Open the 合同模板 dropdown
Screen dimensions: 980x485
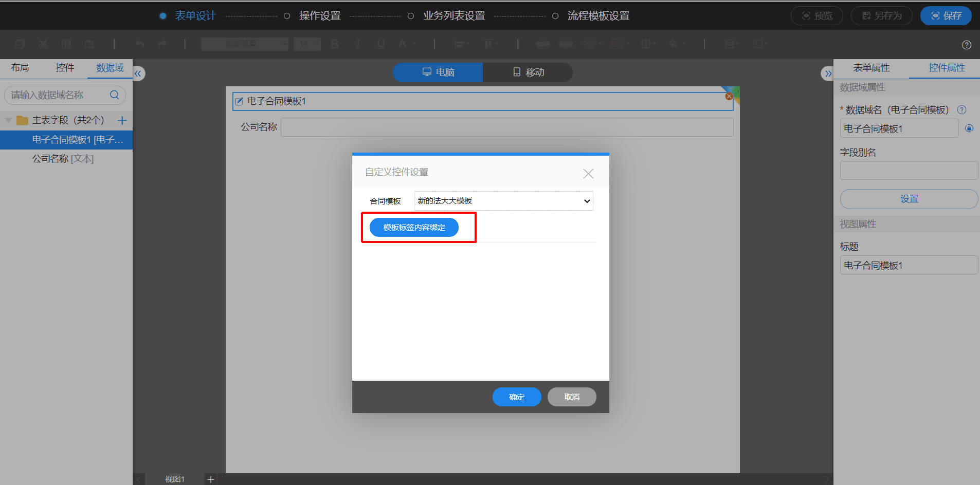504,201
